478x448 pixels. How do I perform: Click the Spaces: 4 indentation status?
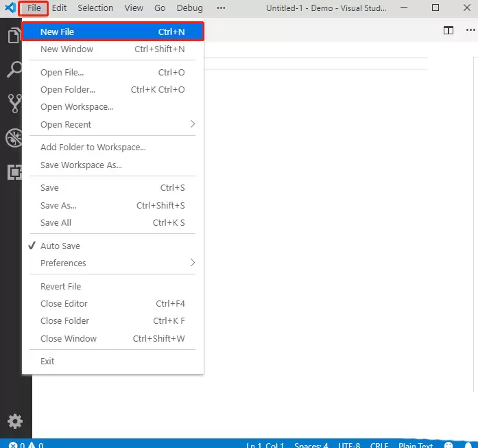point(311,445)
